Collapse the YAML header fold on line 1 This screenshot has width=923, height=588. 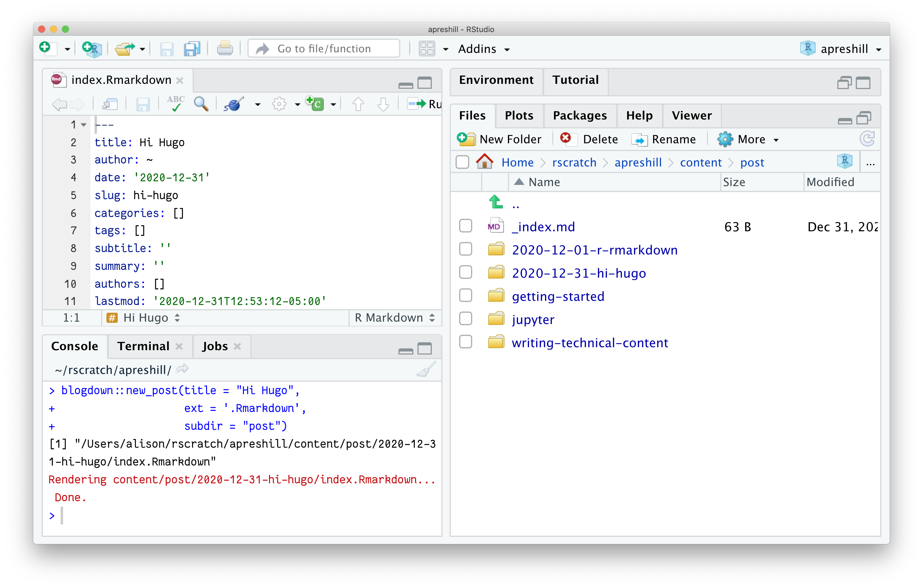(x=84, y=125)
